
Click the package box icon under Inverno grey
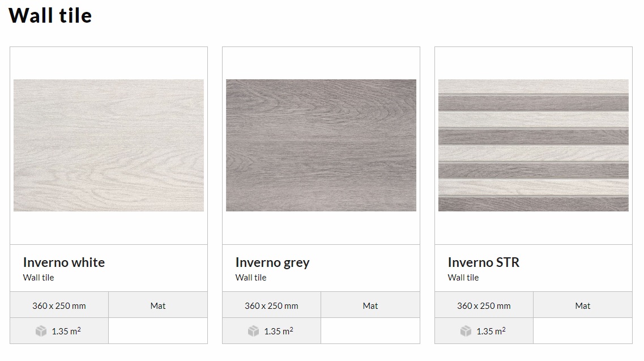click(x=253, y=331)
